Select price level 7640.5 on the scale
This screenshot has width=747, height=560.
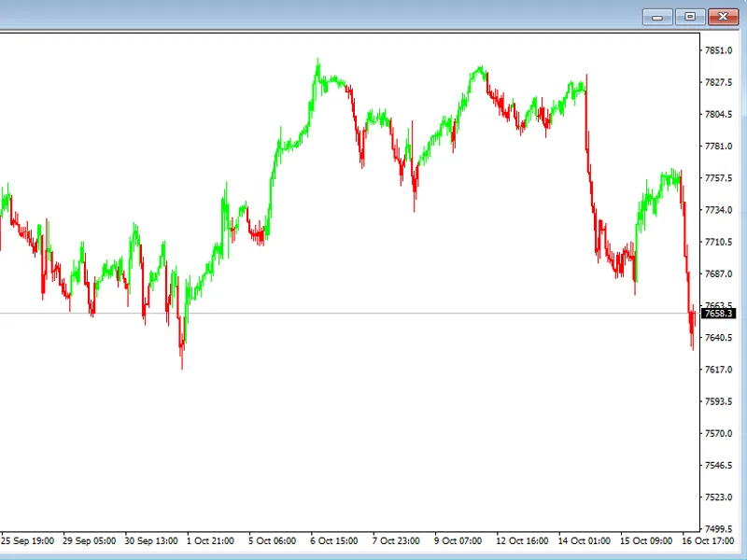(718, 338)
